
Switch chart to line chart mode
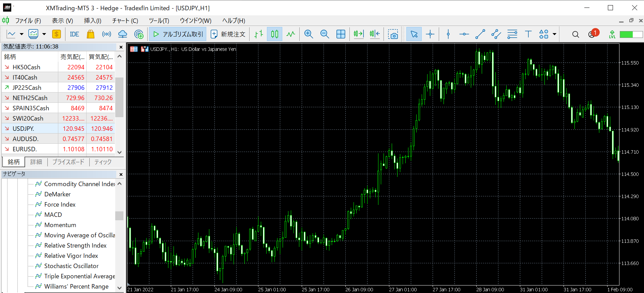click(x=291, y=34)
